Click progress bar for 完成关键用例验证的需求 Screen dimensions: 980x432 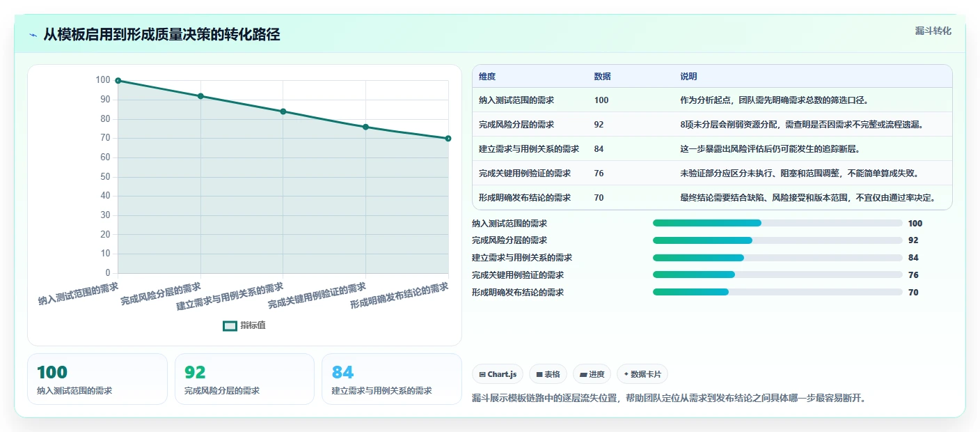(777, 275)
